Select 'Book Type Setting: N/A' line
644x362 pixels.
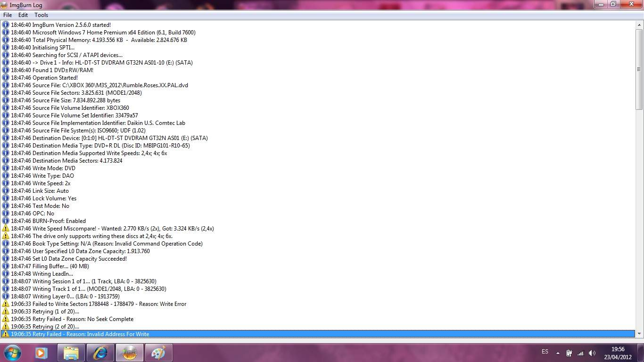tap(318, 244)
